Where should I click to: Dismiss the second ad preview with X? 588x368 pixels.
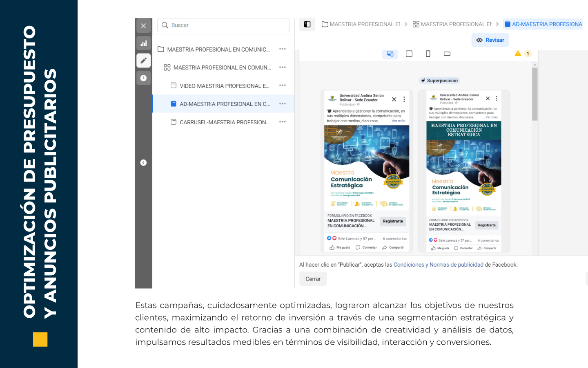click(x=488, y=99)
